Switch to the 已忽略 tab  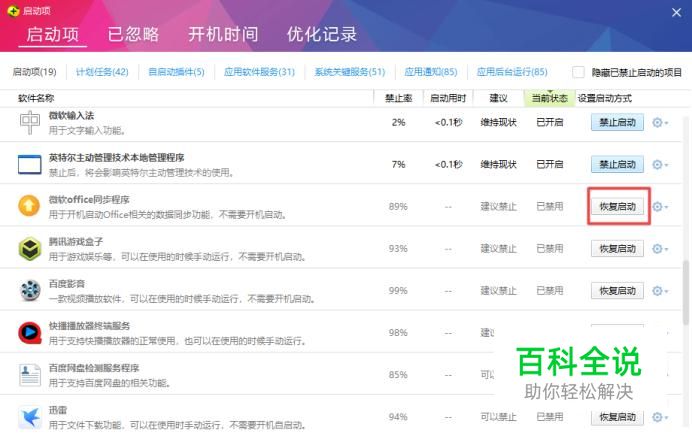tap(133, 34)
